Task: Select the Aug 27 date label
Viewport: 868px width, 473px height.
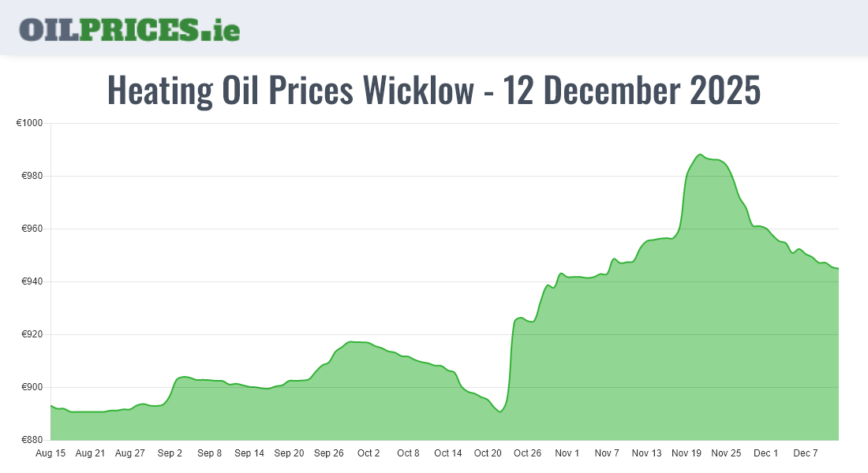Action: pyautogui.click(x=130, y=453)
